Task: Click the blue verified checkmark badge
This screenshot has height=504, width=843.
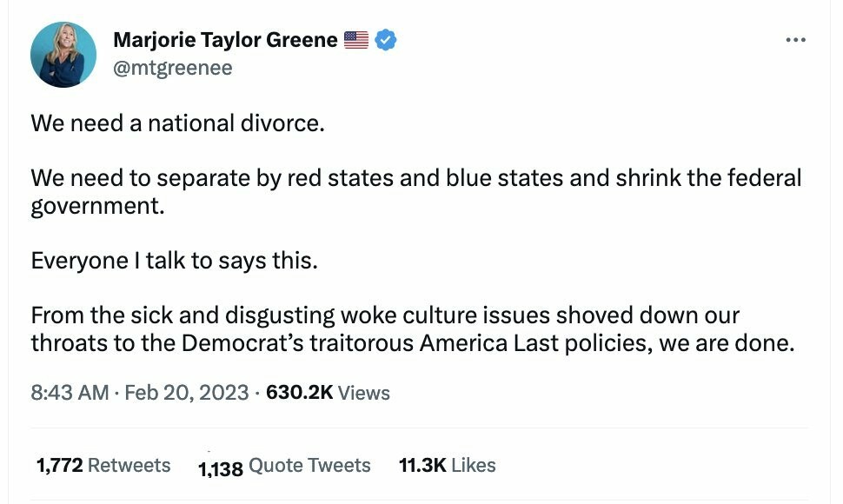Action: pos(385,39)
